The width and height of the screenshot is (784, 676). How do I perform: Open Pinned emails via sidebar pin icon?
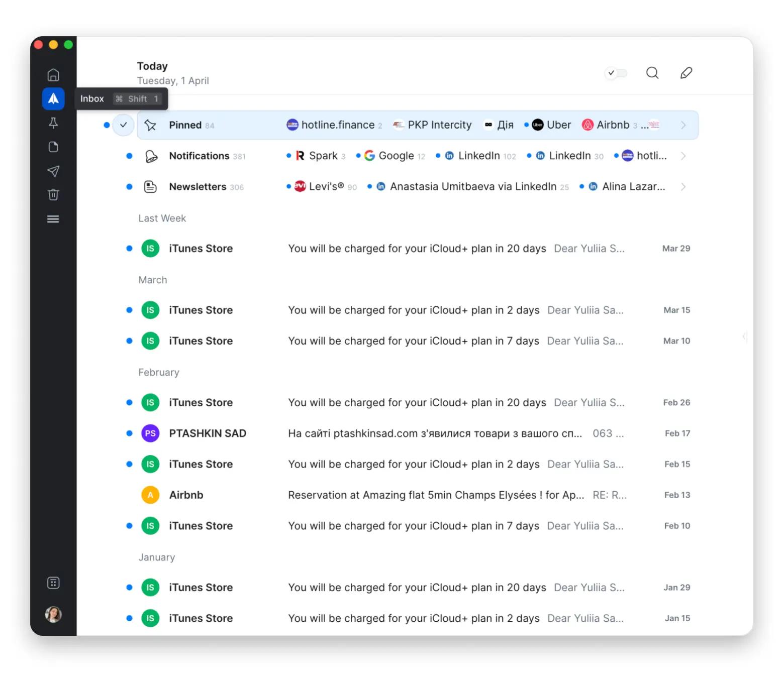(x=53, y=123)
